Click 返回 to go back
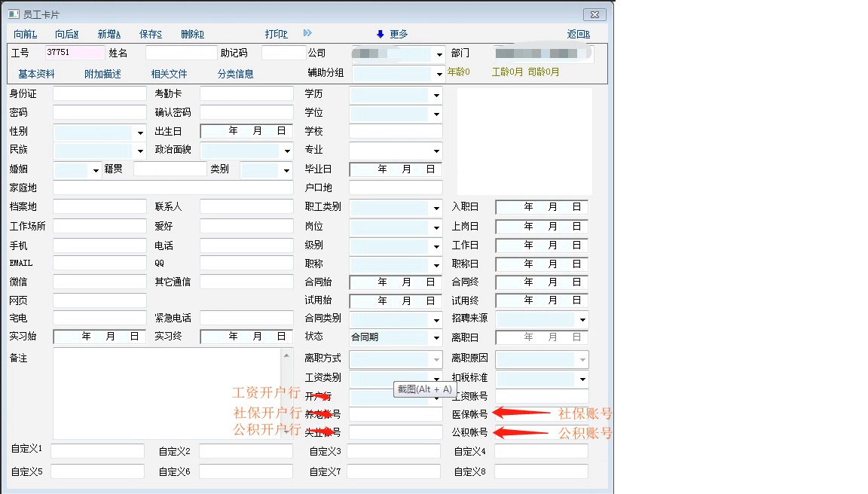868x494 pixels. 579,35
